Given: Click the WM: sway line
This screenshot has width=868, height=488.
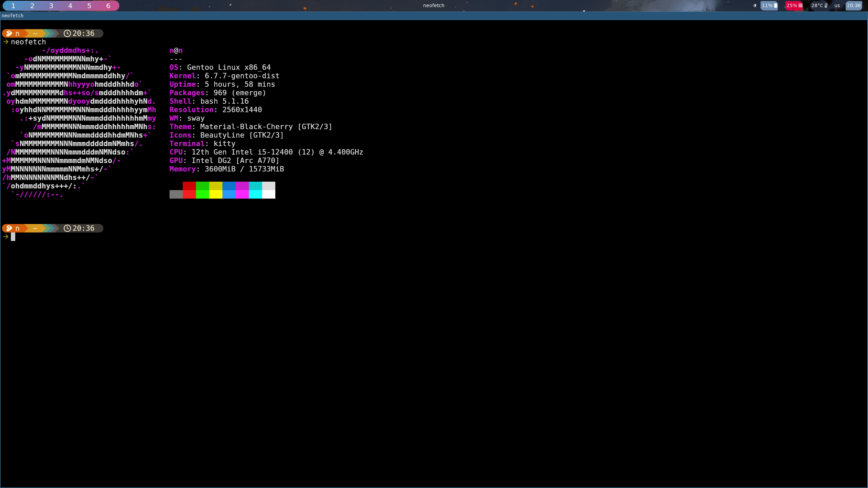Looking at the screenshot, I should tap(187, 118).
